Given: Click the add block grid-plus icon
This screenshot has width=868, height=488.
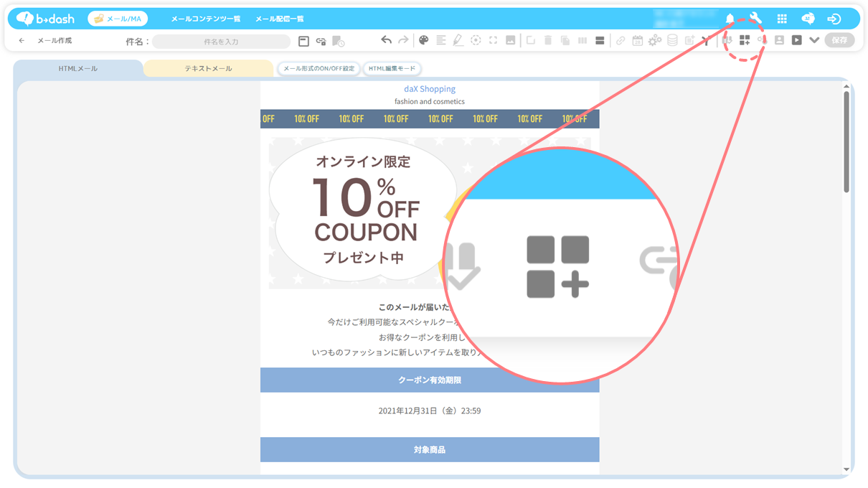Looking at the screenshot, I should pyautogui.click(x=745, y=40).
